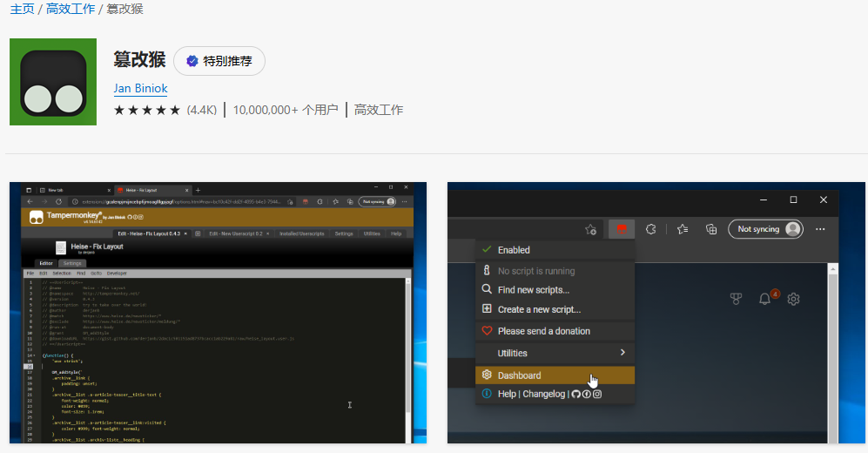Open Dashboard from the popup menu
Image resolution: width=868 pixels, height=453 pixels.
[519, 375]
